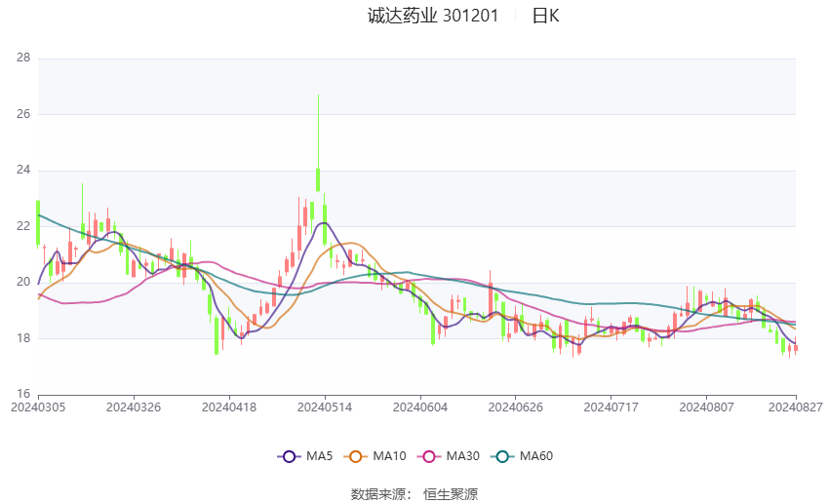Click the 20240305 x-axis date label
Image resolution: width=829 pixels, height=504 pixels.
point(38,407)
